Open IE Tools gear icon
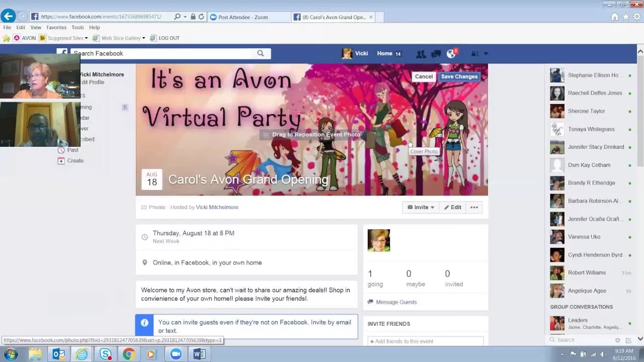644x362 pixels. point(637,17)
